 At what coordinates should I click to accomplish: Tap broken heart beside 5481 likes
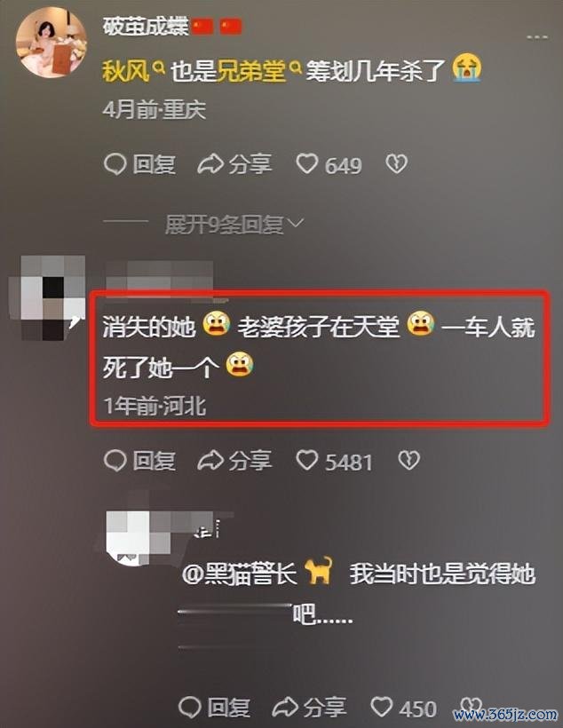point(408,461)
